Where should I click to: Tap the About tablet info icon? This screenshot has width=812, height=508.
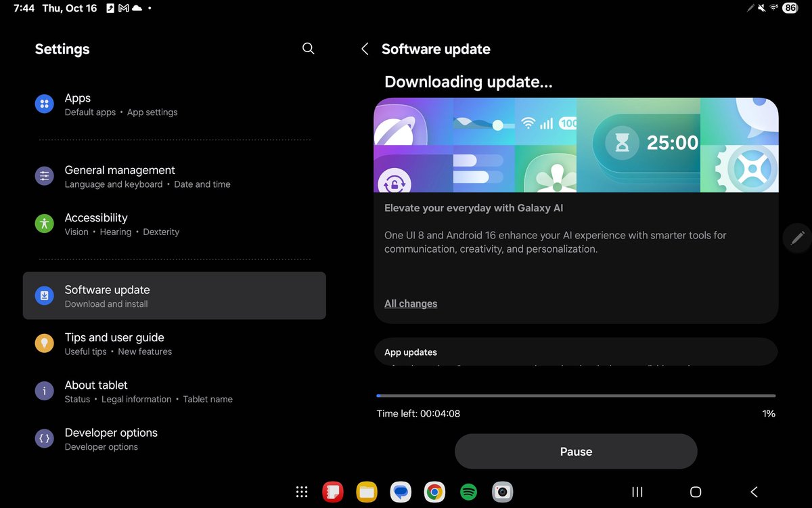point(44,391)
